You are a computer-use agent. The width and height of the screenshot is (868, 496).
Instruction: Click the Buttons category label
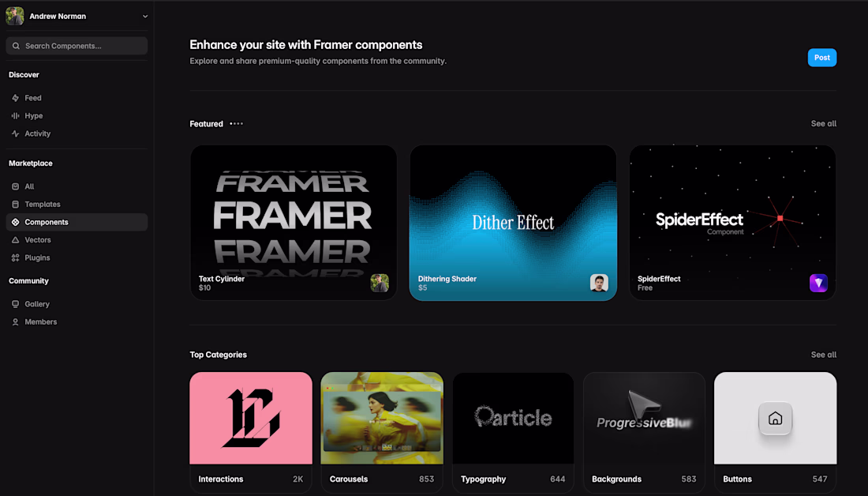(x=737, y=479)
